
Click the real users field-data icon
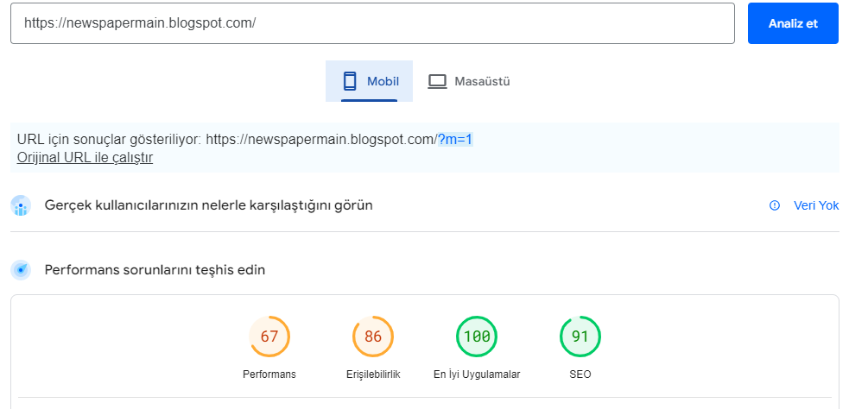[x=21, y=205]
